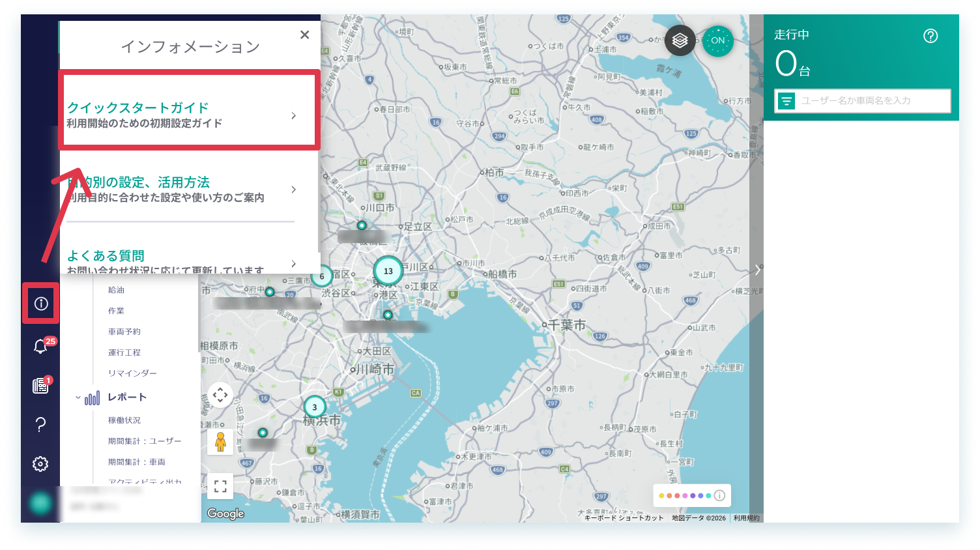Select the Street View pegman
The image size is (980, 550).
point(220,442)
